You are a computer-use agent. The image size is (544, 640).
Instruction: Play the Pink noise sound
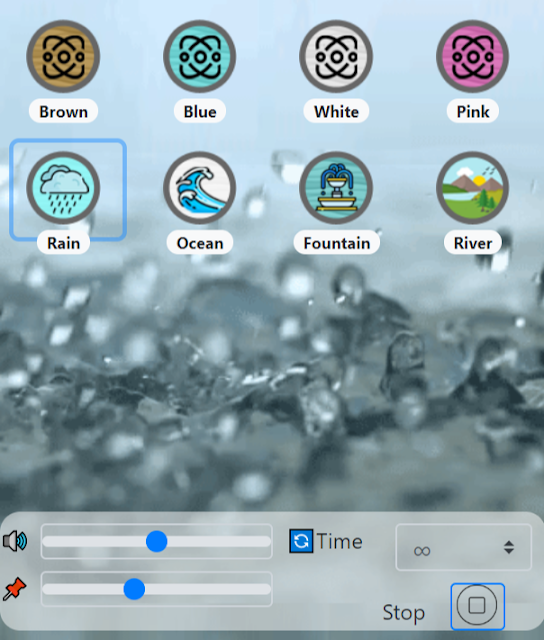pos(473,56)
